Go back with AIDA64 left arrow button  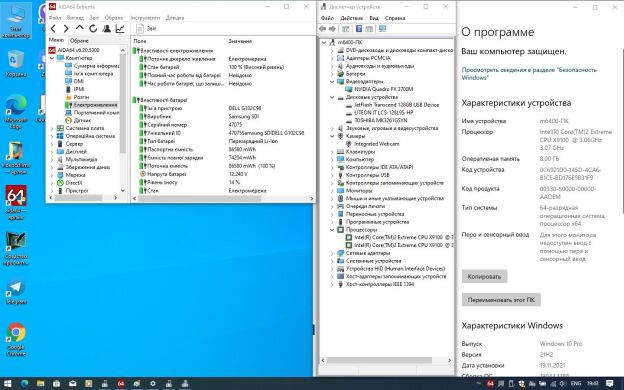[53, 29]
